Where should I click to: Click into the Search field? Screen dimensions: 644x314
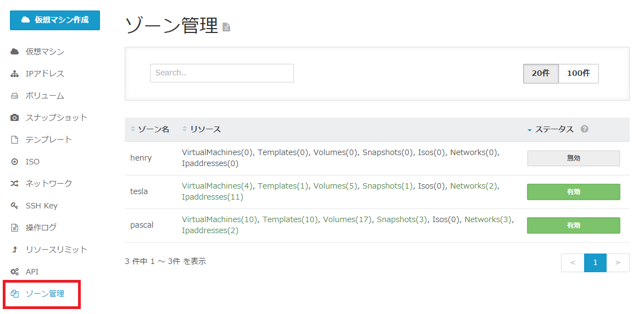point(221,73)
